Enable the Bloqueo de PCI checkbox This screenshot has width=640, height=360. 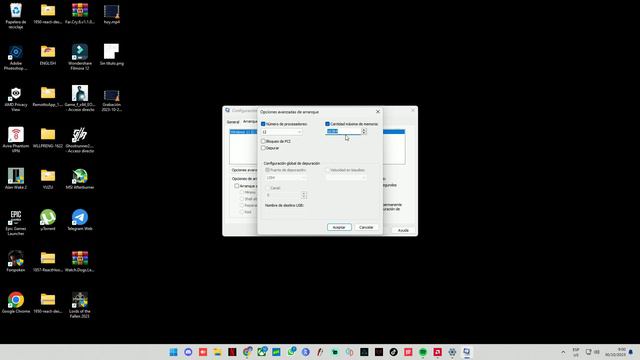coord(263,141)
